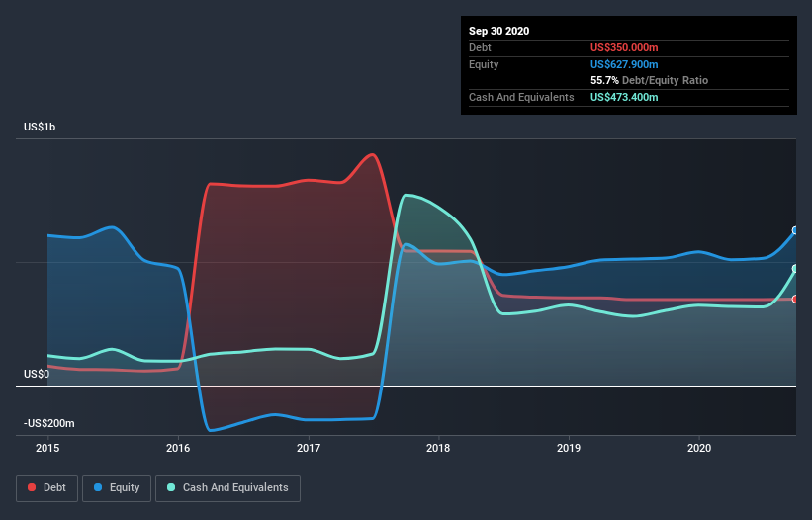Click the tooltip's Debt row label

pos(480,47)
